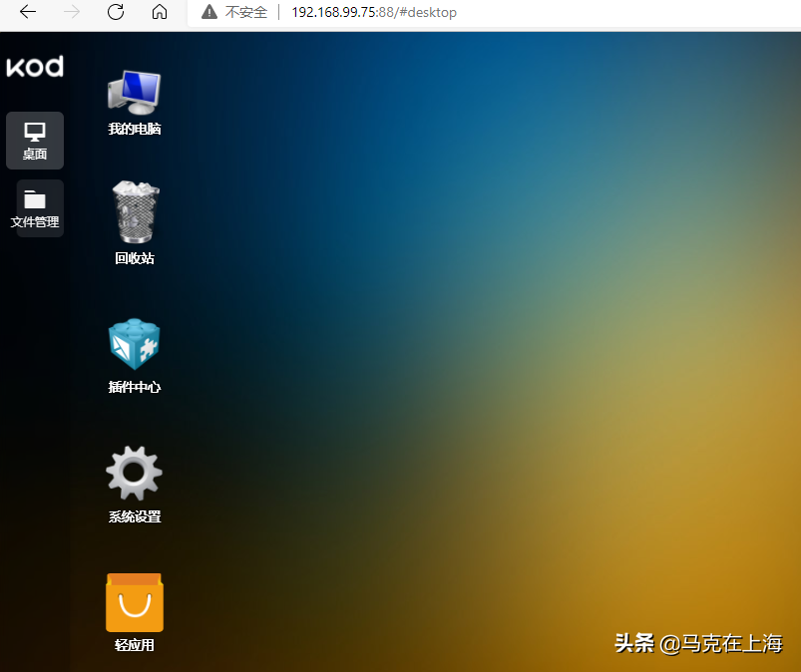801x672 pixels.
Task: Click the 系统设置 text label
Action: coord(134,516)
